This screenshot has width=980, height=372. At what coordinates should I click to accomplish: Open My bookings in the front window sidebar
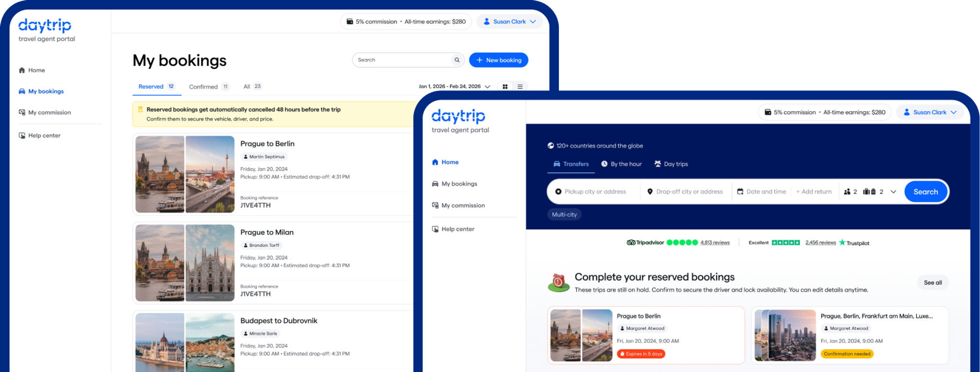pos(454,184)
